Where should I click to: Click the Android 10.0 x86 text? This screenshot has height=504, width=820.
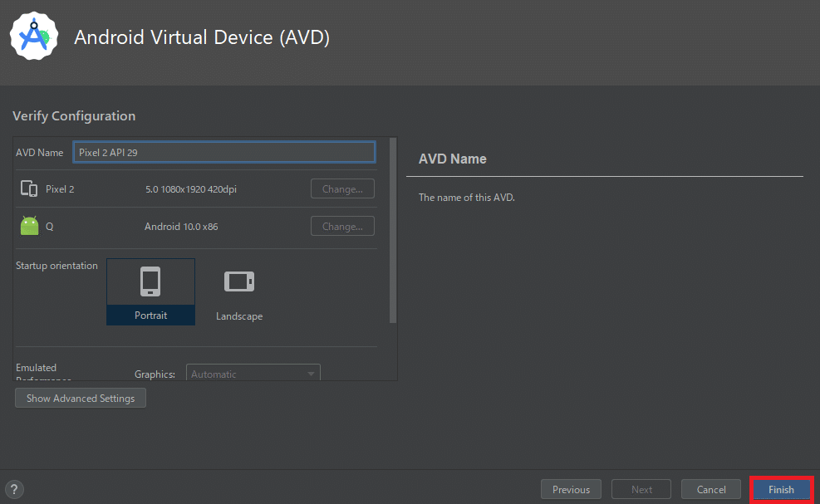click(181, 227)
